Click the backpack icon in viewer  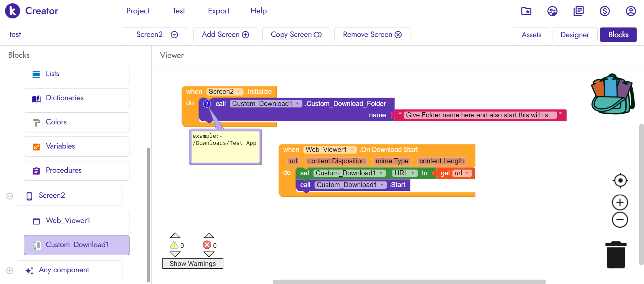pos(612,94)
